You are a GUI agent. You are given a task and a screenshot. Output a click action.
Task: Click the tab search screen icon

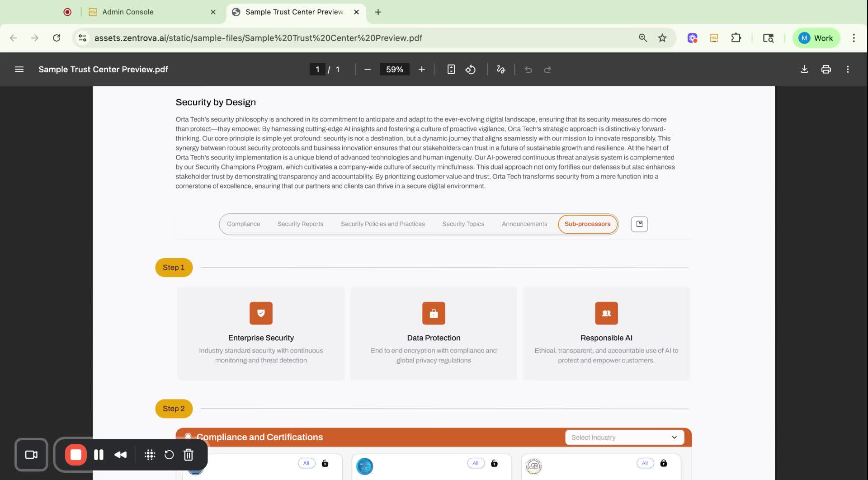(768, 38)
